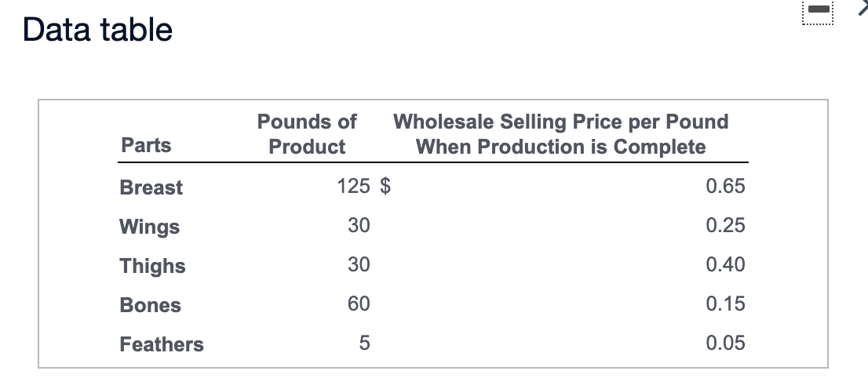Screen dimensions: 868x389
Task: Click the 0.40 price for Thighs
Action: pyautogui.click(x=726, y=264)
